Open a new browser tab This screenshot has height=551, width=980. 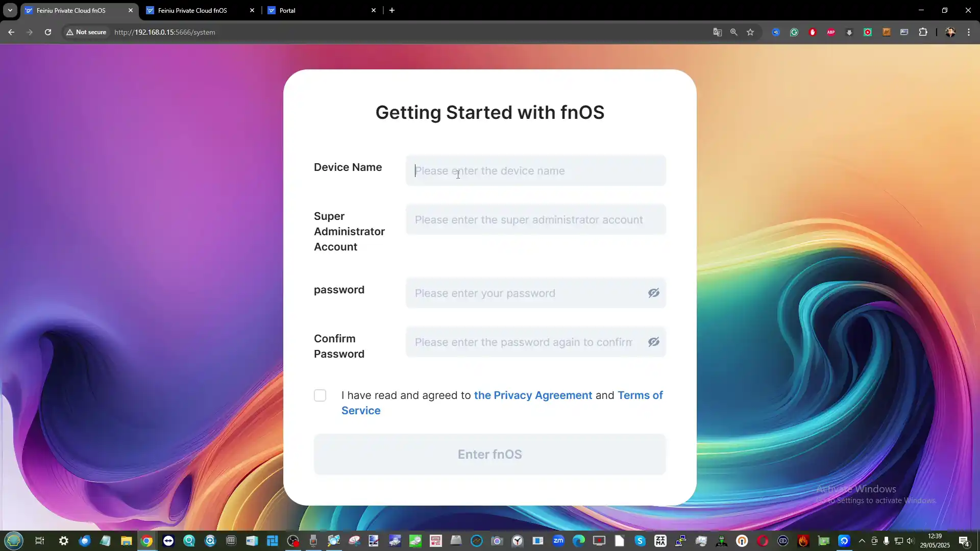[x=392, y=10]
